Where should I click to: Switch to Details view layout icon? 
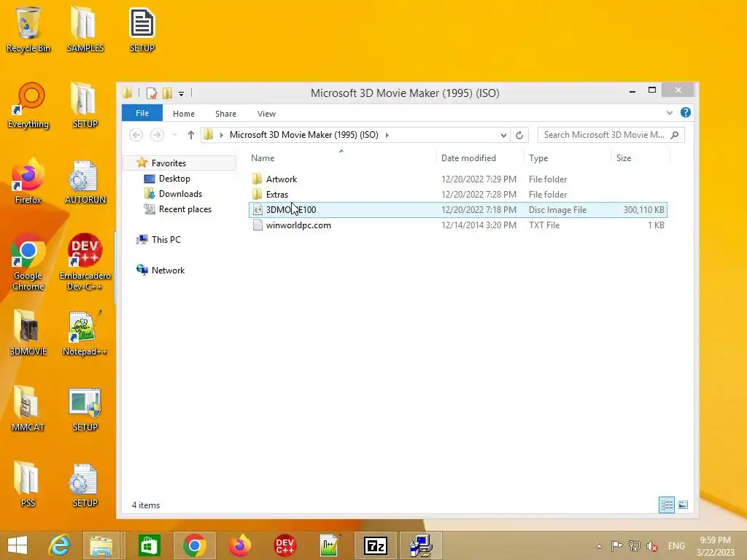coord(667,505)
